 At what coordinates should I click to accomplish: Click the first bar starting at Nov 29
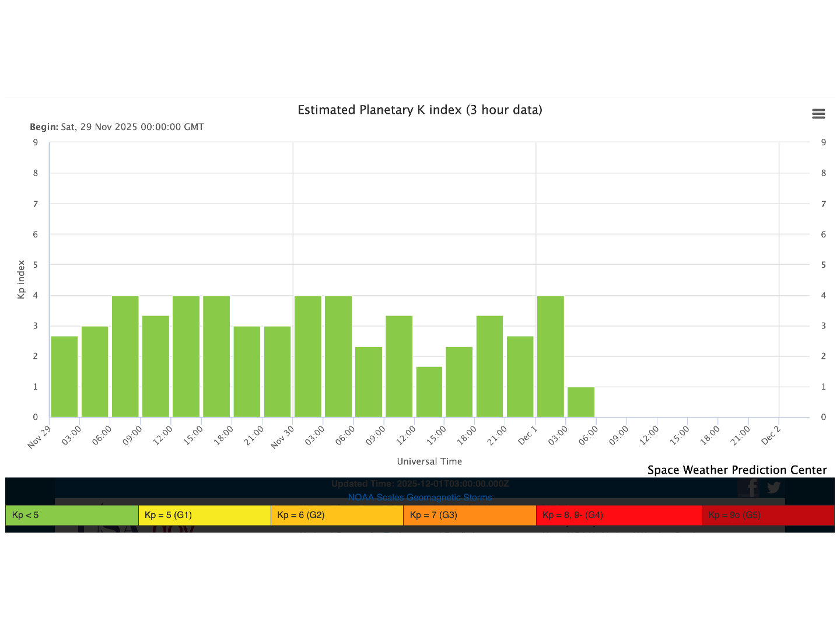coord(64,377)
